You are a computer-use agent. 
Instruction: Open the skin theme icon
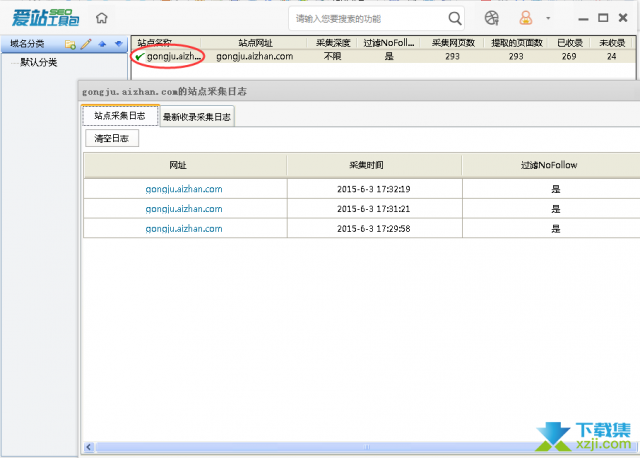tap(491, 18)
